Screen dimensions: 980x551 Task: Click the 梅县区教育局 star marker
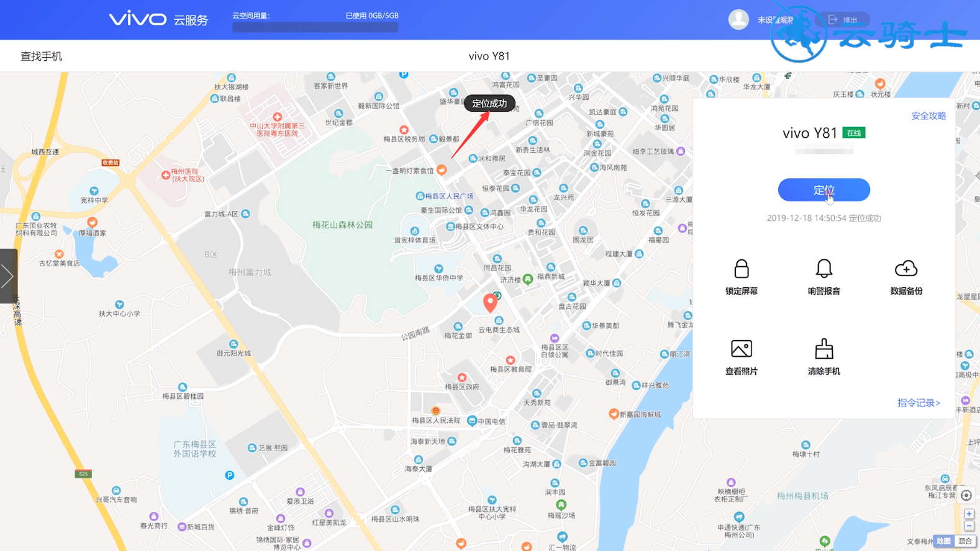[x=510, y=360]
